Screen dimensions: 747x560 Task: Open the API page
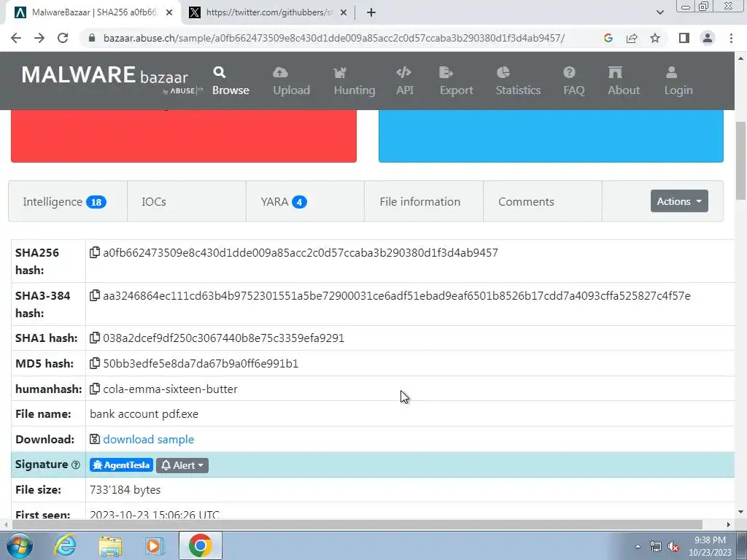pos(404,81)
